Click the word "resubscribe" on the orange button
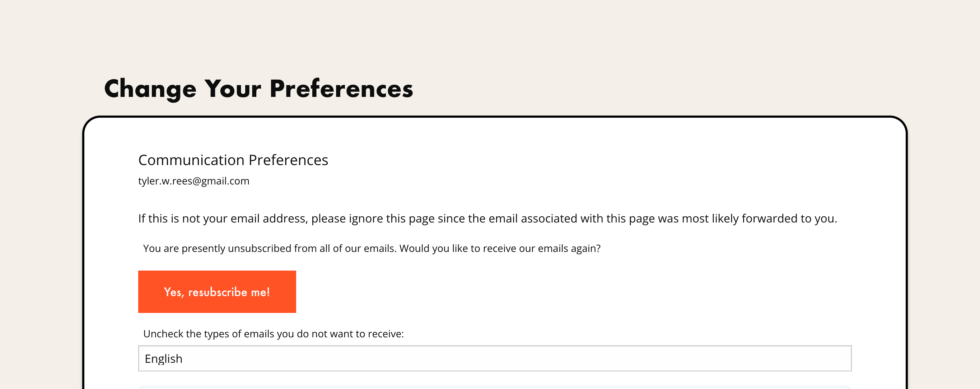 pyautogui.click(x=218, y=292)
